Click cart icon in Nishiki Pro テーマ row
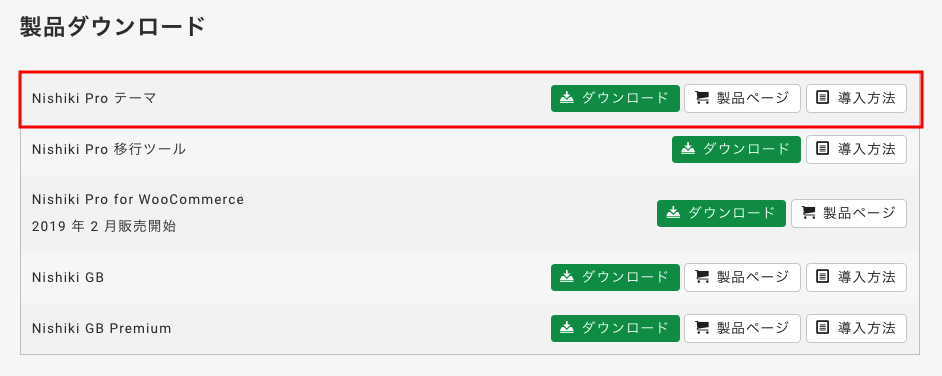This screenshot has height=376, width=942. point(702,98)
